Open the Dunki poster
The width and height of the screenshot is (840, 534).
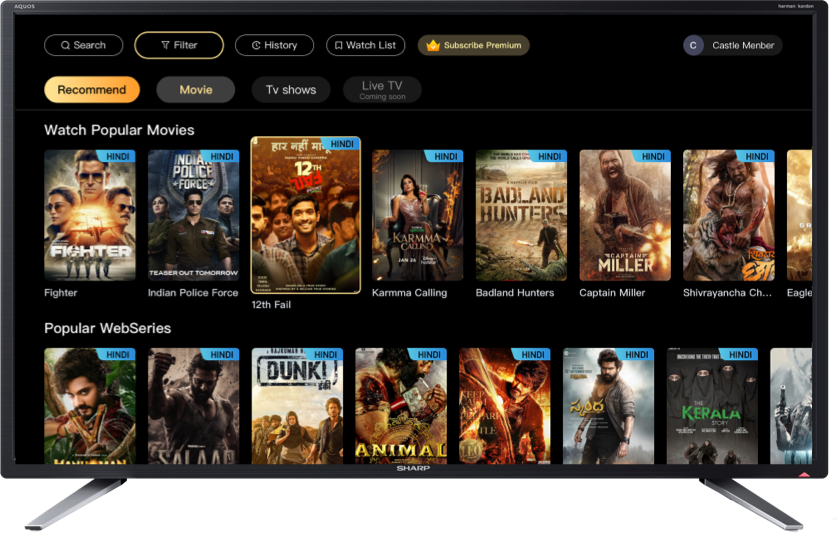[297, 406]
